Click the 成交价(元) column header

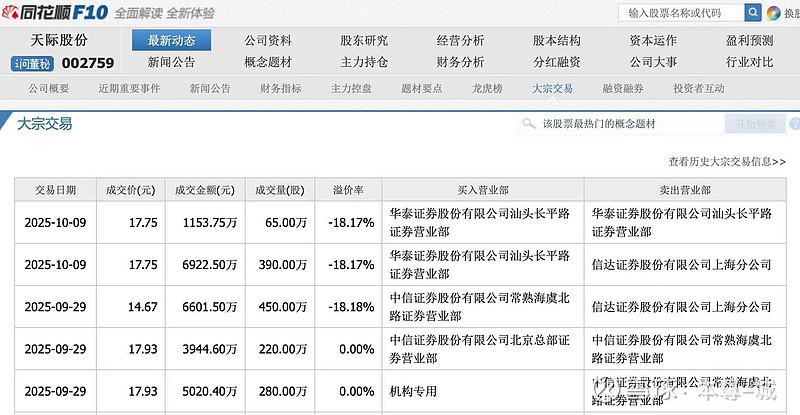point(131,190)
